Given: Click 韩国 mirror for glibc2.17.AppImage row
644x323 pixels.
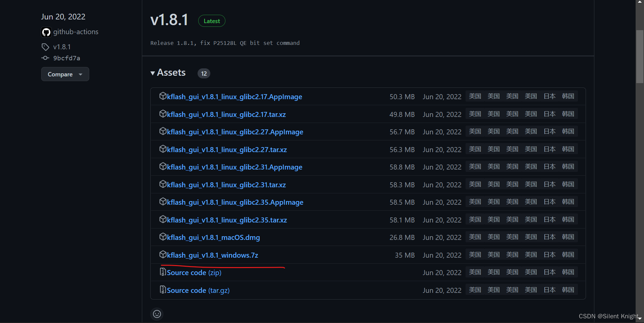Looking at the screenshot, I should click(568, 96).
